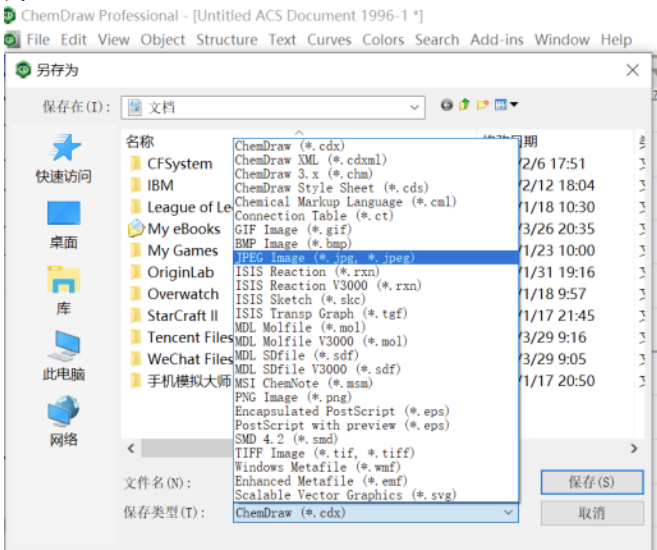Open the File menu
Viewport: 657px width, 550px height.
38,40
